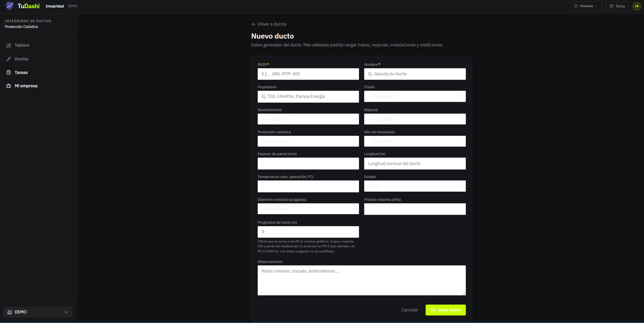This screenshot has width=644, height=323.
Task: Click into the Observaciones text area
Action: click(x=361, y=280)
